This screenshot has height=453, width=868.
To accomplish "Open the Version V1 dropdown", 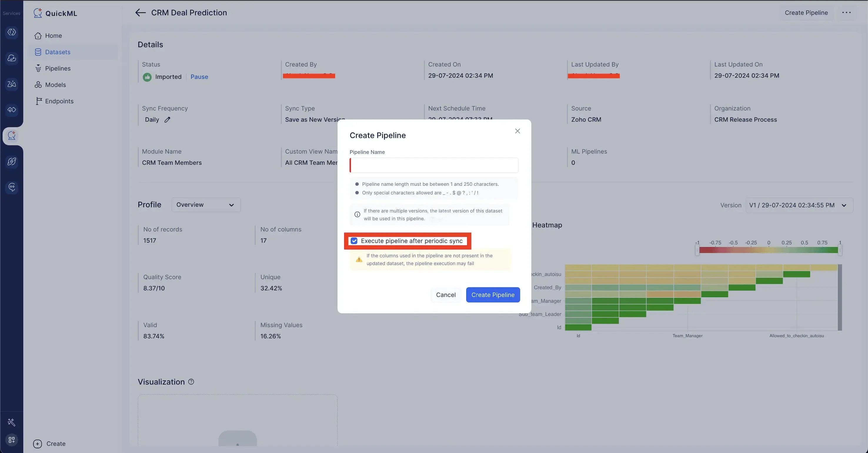I will click(x=799, y=205).
